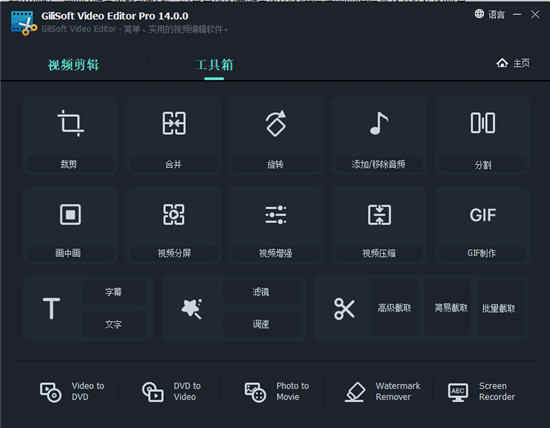Open the split (分割) tool icon
Screen dimensions: 550x428
pos(483,123)
